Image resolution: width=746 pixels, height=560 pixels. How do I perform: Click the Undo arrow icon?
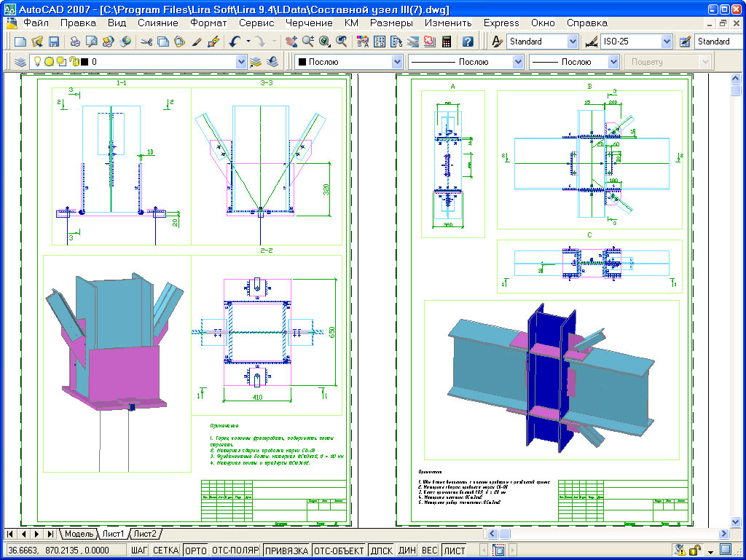pyautogui.click(x=234, y=42)
